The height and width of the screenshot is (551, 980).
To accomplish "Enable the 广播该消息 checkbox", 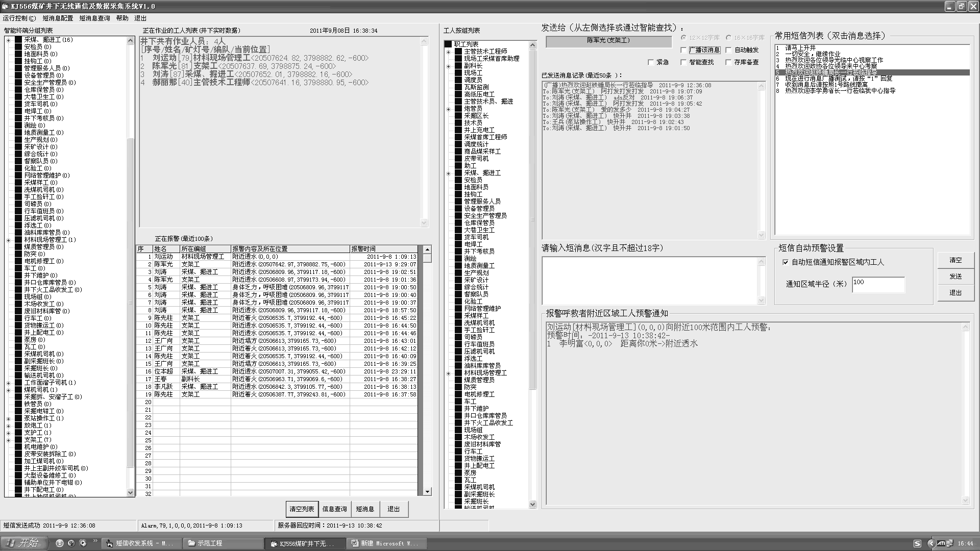I will [684, 50].
